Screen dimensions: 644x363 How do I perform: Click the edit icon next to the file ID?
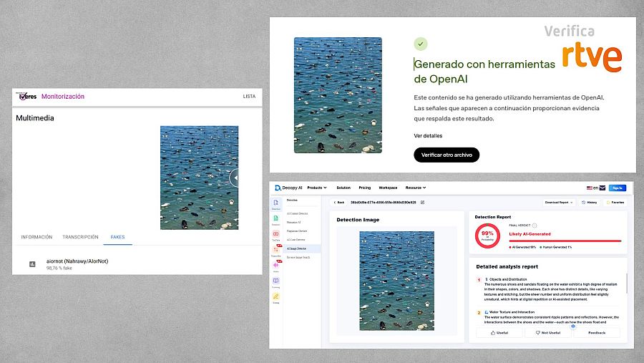click(x=422, y=202)
